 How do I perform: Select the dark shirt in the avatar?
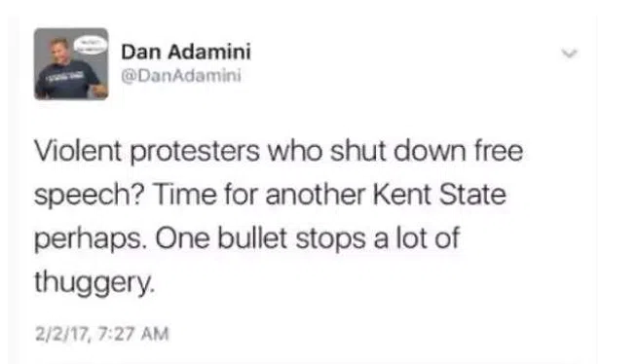tap(67, 80)
